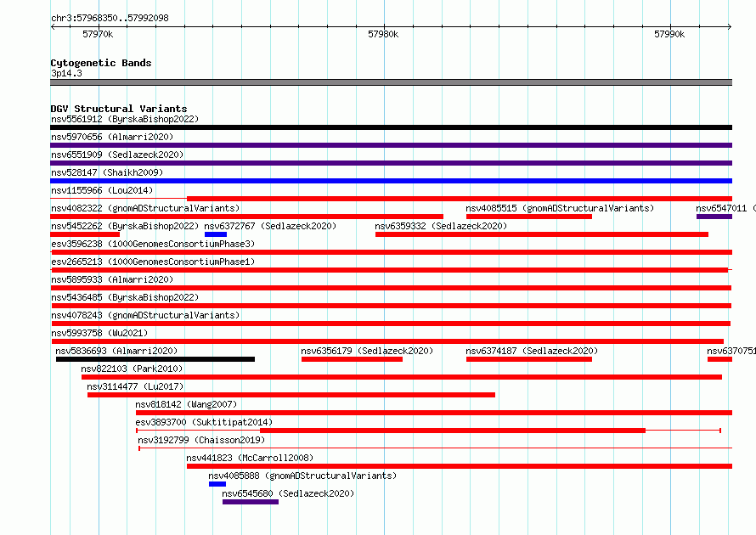Viewport: 756px width, 535px height.
Task: Select nsv4085515 gnomAD variant label
Action: click(560, 208)
